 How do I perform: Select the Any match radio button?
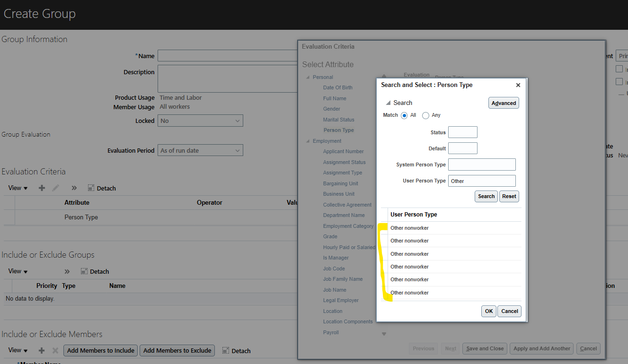425,115
